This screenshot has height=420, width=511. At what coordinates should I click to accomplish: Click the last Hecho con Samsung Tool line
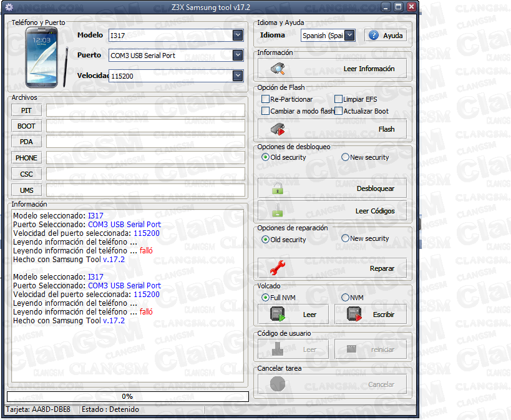point(69,321)
